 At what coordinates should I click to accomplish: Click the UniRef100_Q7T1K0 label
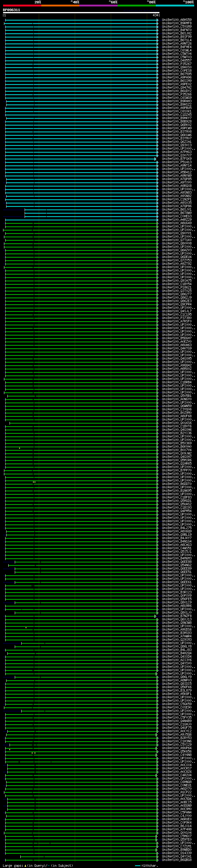point(177,240)
